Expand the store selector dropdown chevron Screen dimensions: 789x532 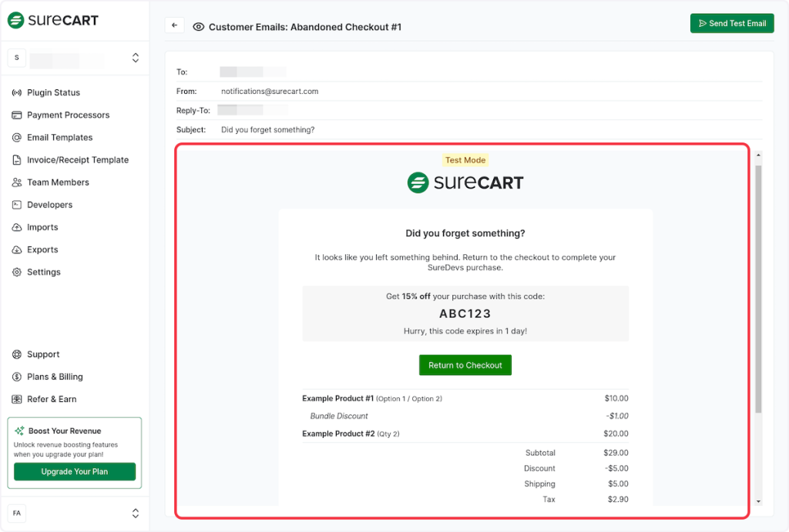pos(136,58)
